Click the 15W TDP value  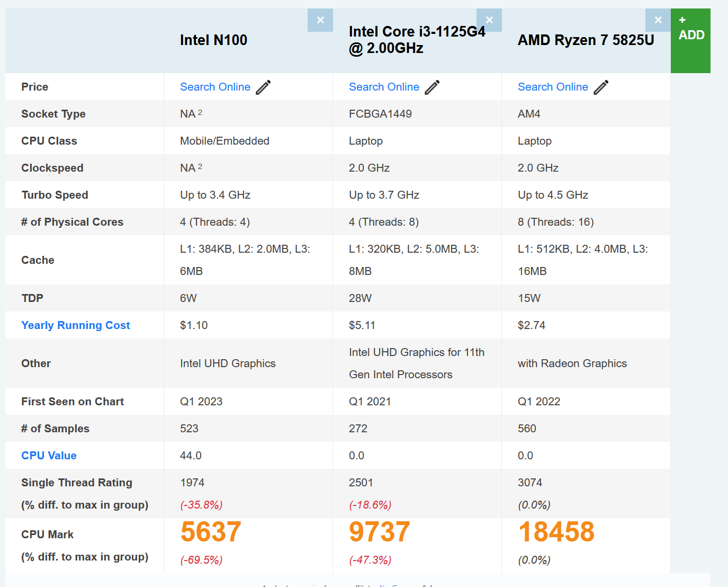(529, 298)
